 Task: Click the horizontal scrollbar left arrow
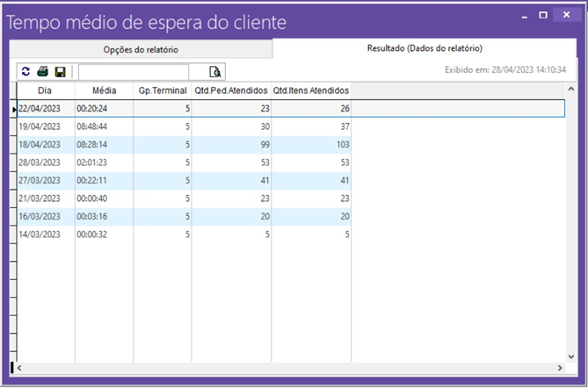[x=19, y=367]
